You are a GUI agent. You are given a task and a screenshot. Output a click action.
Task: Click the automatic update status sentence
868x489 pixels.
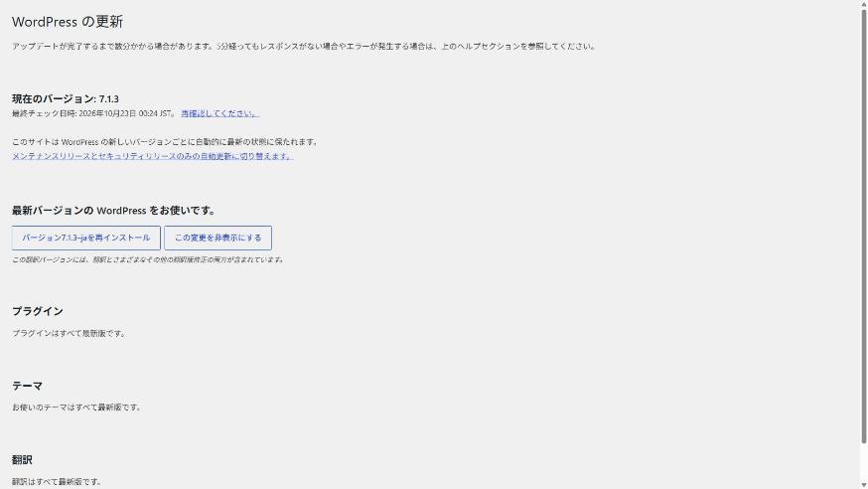tap(165, 142)
